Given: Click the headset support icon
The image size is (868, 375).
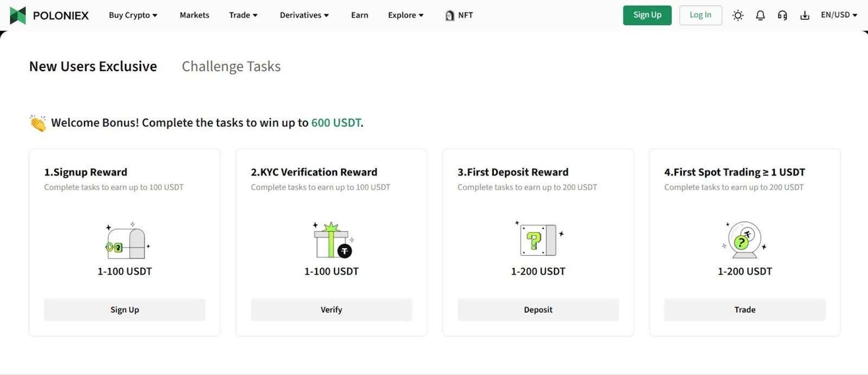Looking at the screenshot, I should (782, 15).
